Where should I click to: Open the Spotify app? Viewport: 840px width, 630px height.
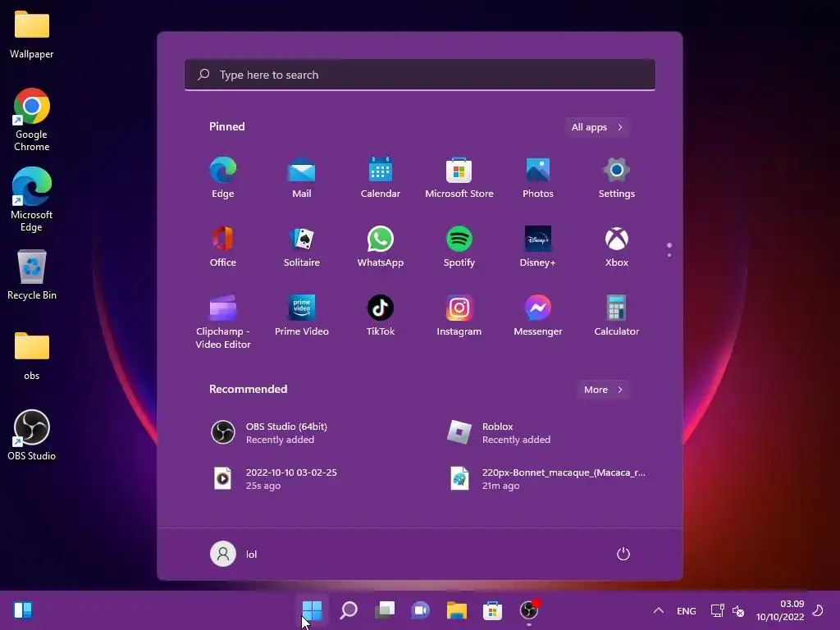459,246
